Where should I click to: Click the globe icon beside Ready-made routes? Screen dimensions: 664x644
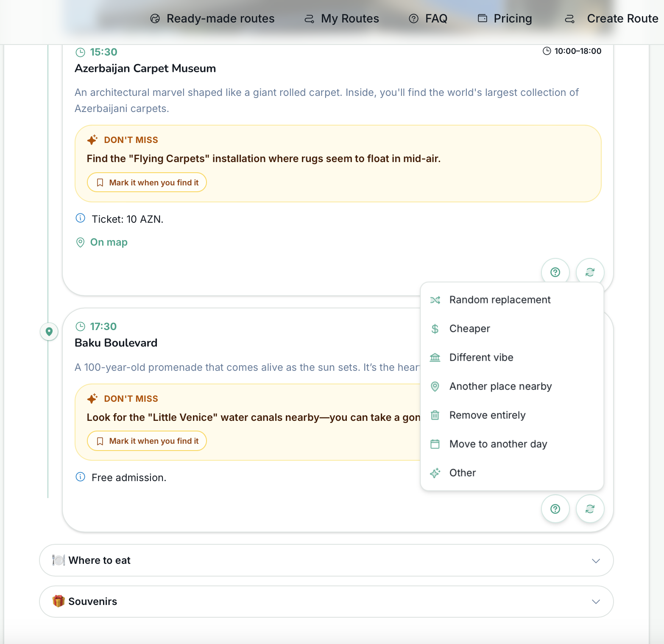click(155, 19)
